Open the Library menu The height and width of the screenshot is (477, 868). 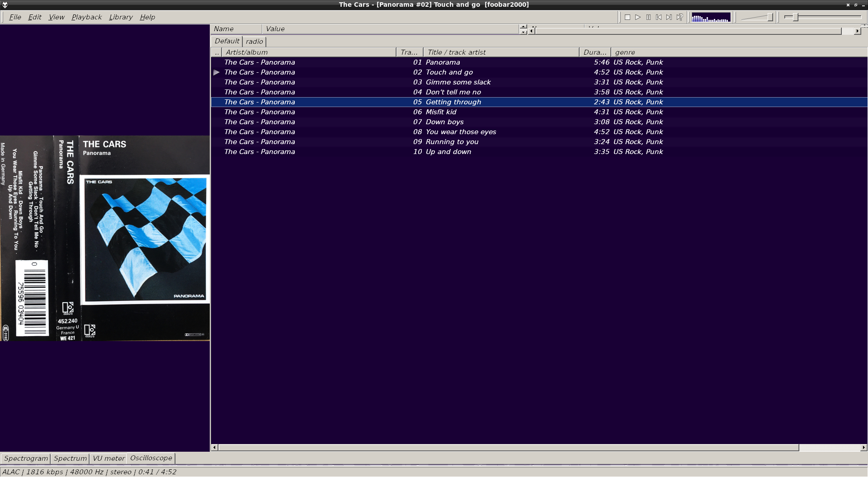[x=121, y=17]
